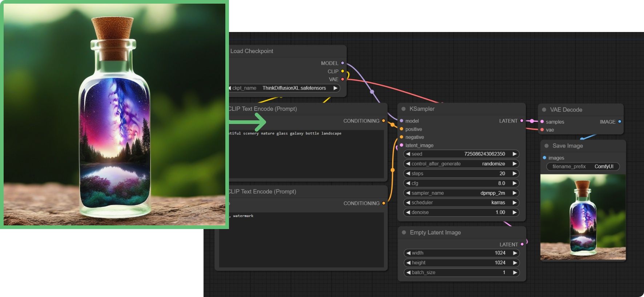Select the previous scheduler with the left arrow
The width and height of the screenshot is (644, 297).
tap(408, 202)
